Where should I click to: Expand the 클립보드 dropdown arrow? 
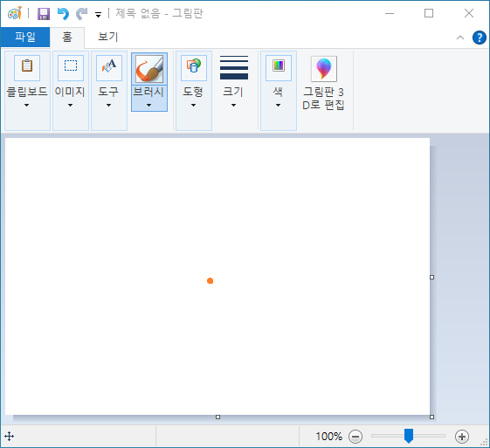tap(26, 106)
